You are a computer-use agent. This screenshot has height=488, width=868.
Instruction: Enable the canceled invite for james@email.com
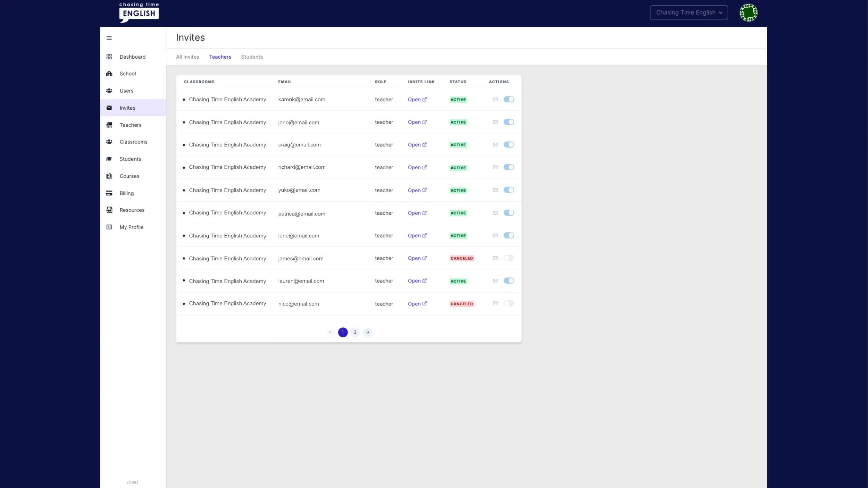pos(509,258)
